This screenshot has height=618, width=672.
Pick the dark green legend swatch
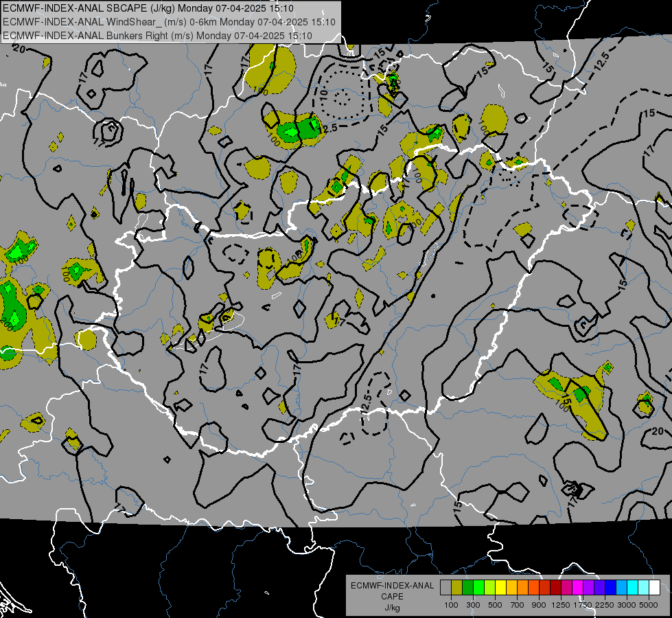tap(467, 587)
